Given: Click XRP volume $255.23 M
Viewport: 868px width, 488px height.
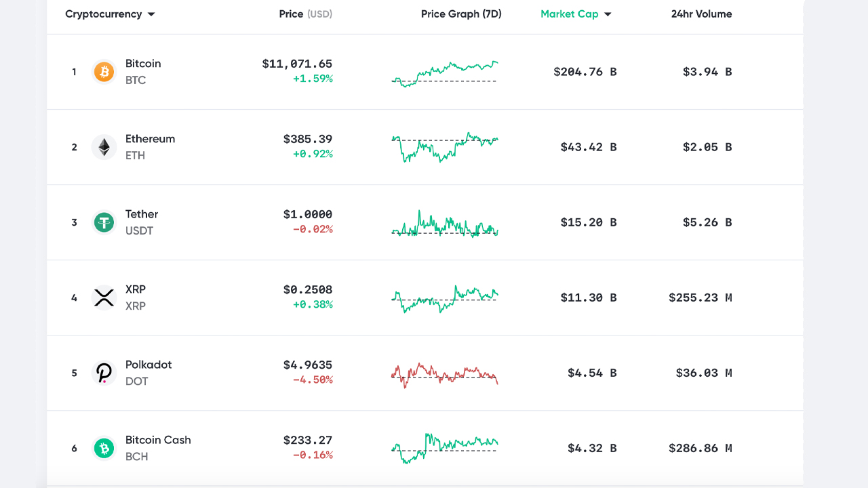Looking at the screenshot, I should point(701,298).
